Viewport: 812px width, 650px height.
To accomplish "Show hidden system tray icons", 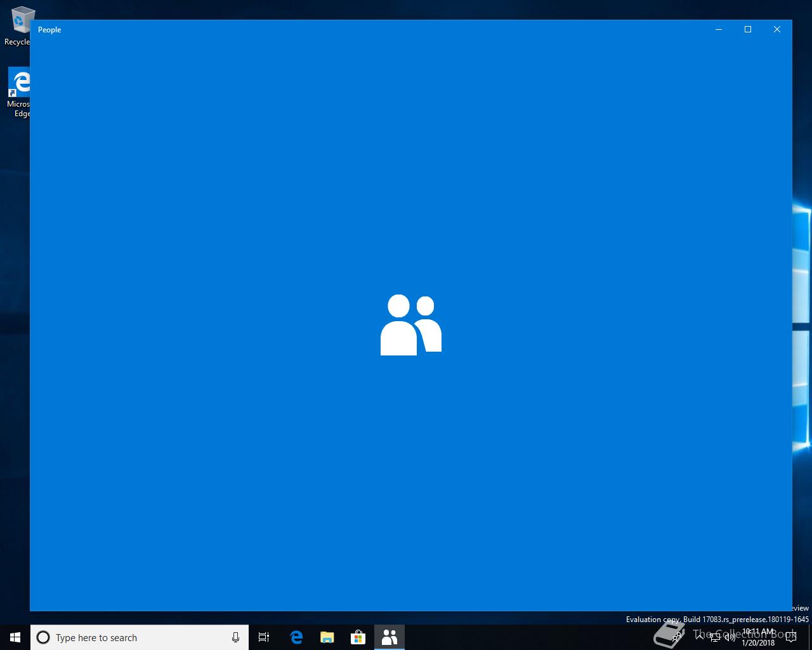I will pos(699,637).
